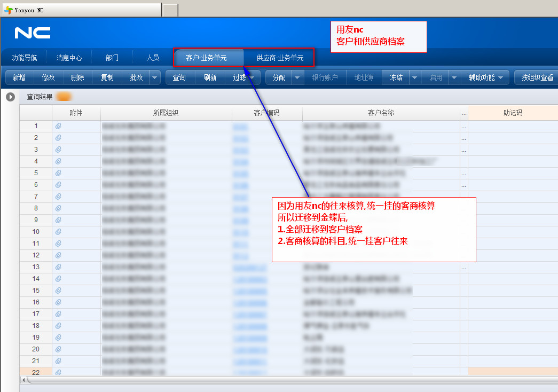
Task: Click the attachment icon in row 15
Action: coord(58,291)
